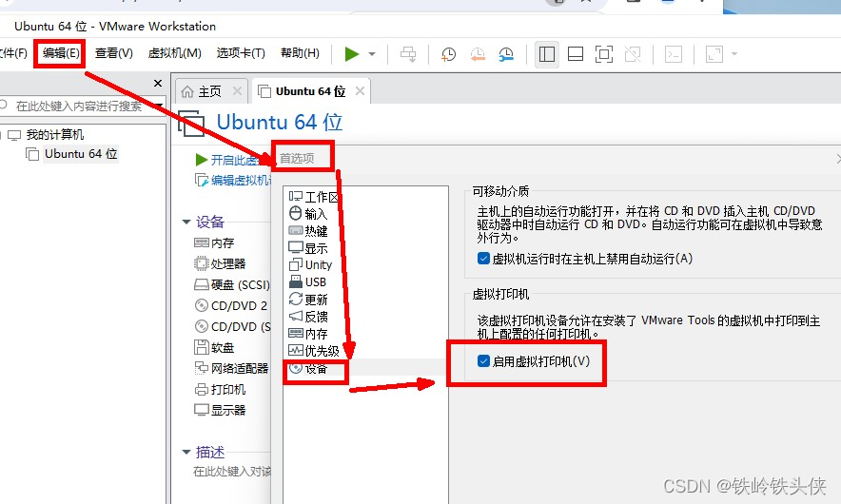Screen dimensions: 841x504
Task: Select the 硬盘 (SCSI) device row
Action: coord(232,284)
